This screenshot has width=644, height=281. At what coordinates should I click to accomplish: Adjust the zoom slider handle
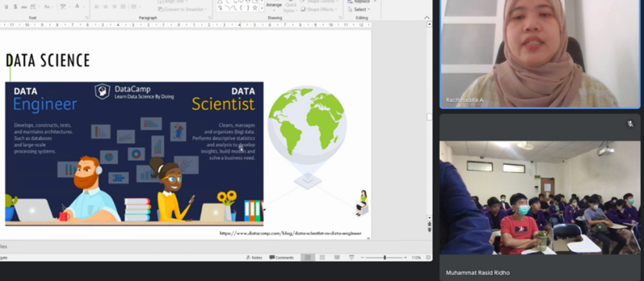(385, 257)
